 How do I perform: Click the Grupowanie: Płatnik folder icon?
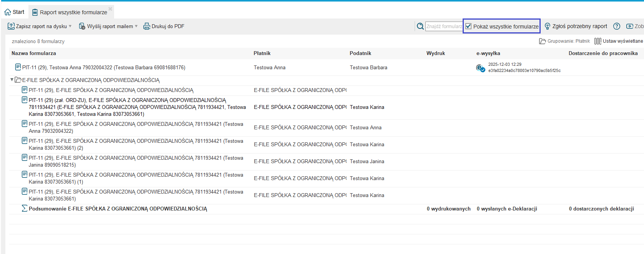(542, 41)
